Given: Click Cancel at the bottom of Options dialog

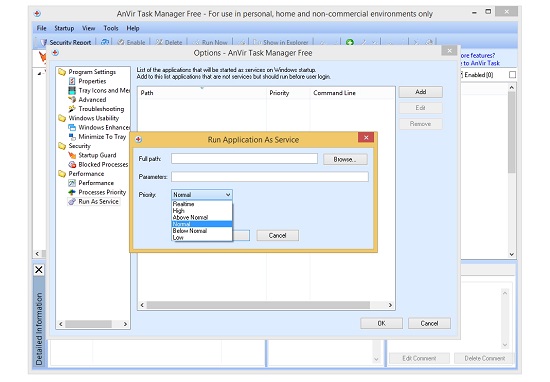Looking at the screenshot, I should [x=429, y=323].
